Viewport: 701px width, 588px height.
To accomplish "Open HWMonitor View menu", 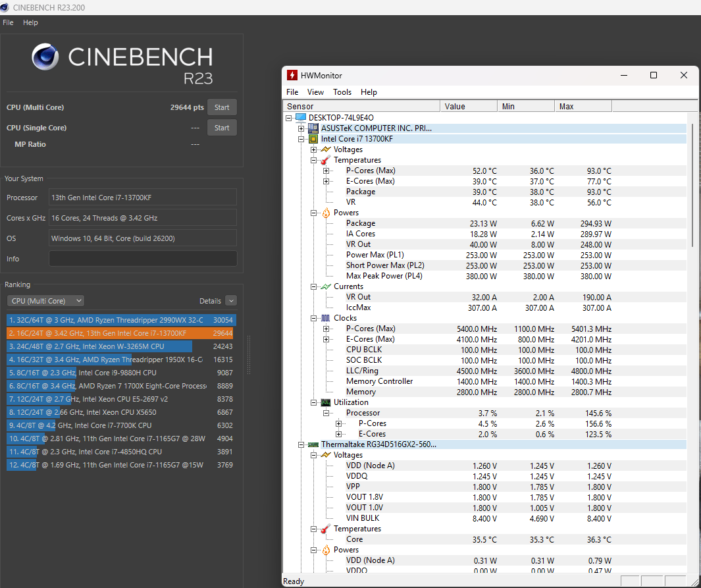I will (315, 92).
